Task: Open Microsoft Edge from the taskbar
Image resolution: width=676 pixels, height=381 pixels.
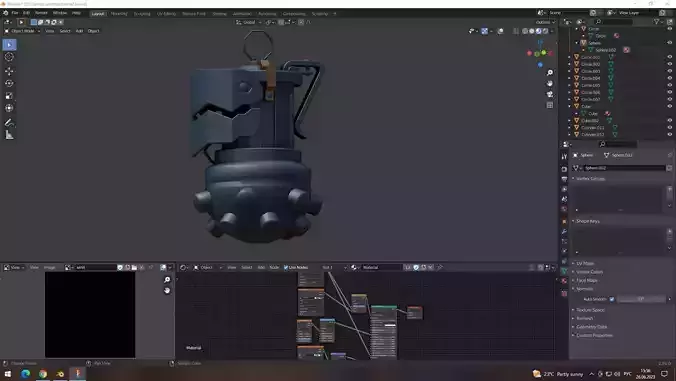Action: [x=25, y=374]
